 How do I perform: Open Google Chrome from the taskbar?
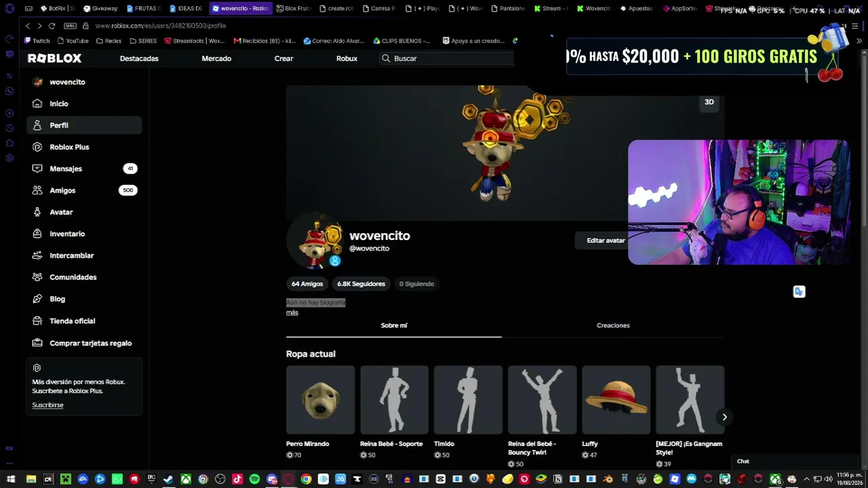306,479
